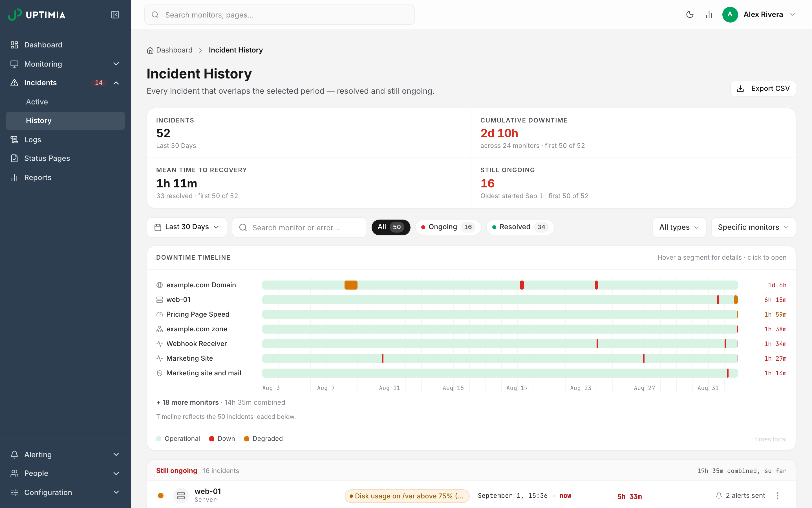Click the Status Pages icon
Viewport: 812px width, 508px height.
pos(14,158)
